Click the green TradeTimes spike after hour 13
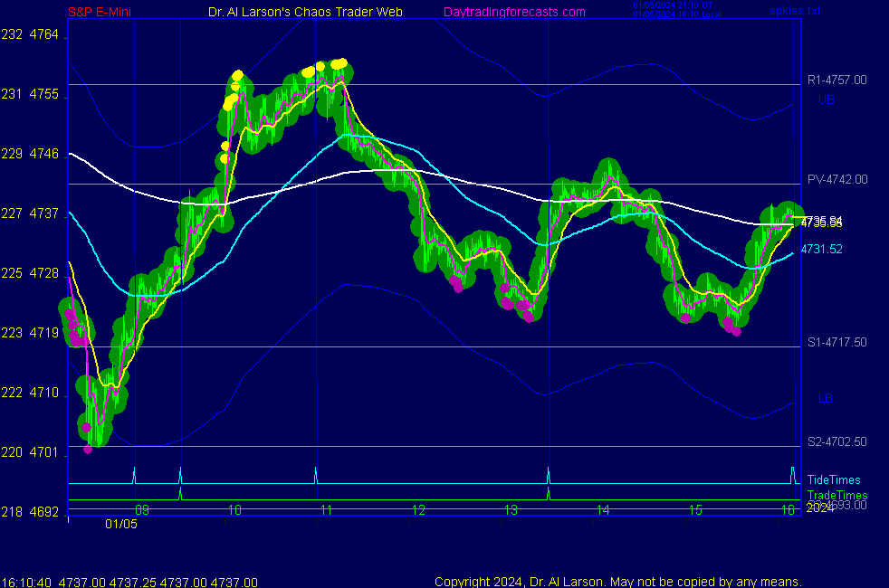The image size is (889, 588). tap(549, 493)
